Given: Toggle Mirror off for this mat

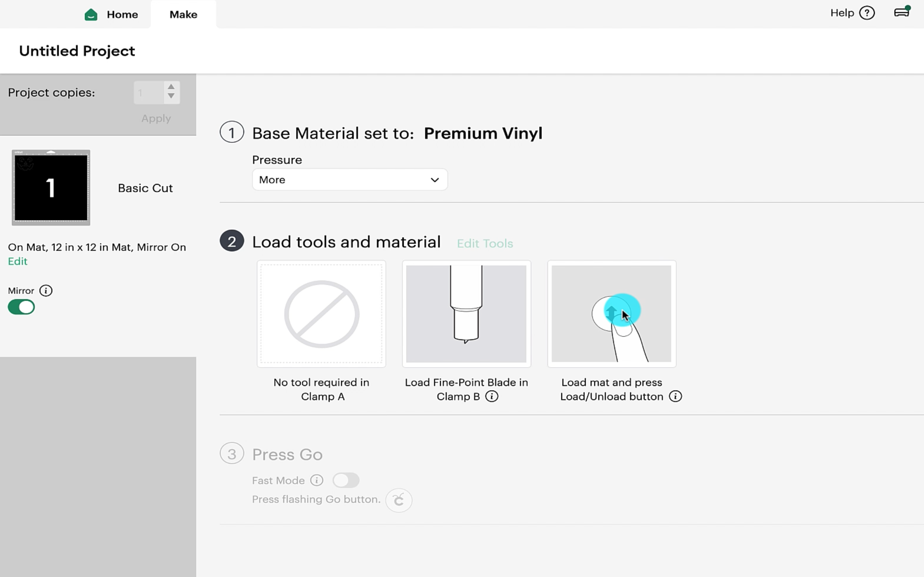Looking at the screenshot, I should point(21,307).
